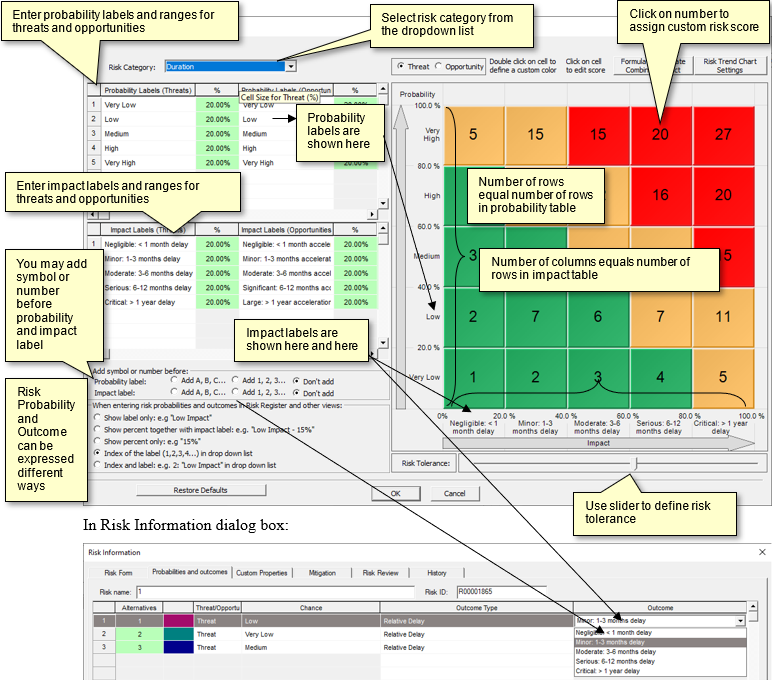Choose Add 1, 2, 3 for Impact label
Image resolution: width=772 pixels, height=680 pixels.
click(x=235, y=392)
